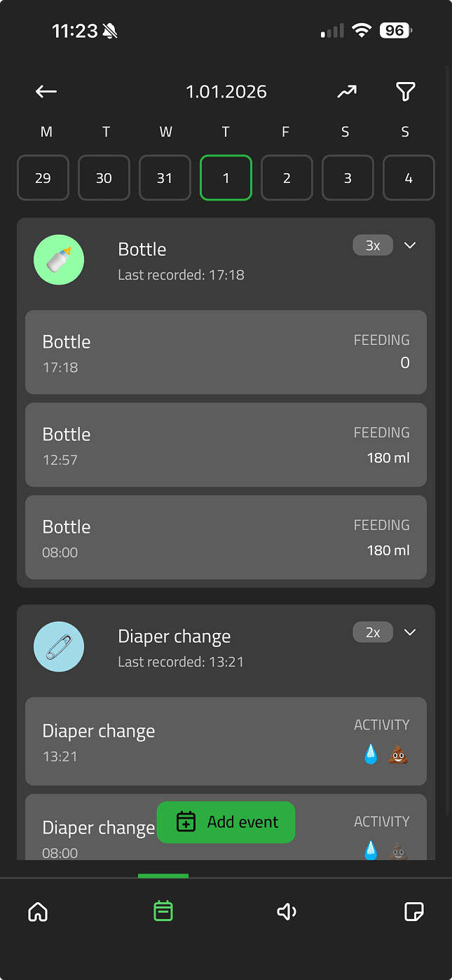
Task: Select the calendar tab in bottom bar
Action: (x=163, y=911)
